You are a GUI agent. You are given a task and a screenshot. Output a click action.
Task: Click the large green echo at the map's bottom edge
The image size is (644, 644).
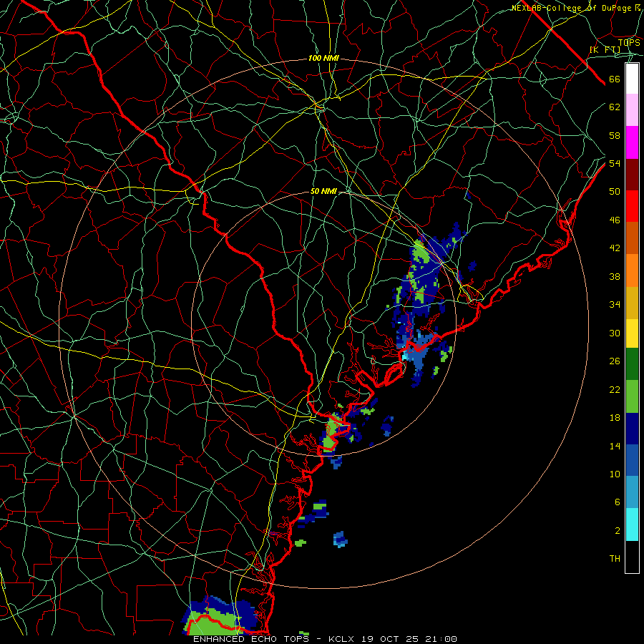pos(212,623)
